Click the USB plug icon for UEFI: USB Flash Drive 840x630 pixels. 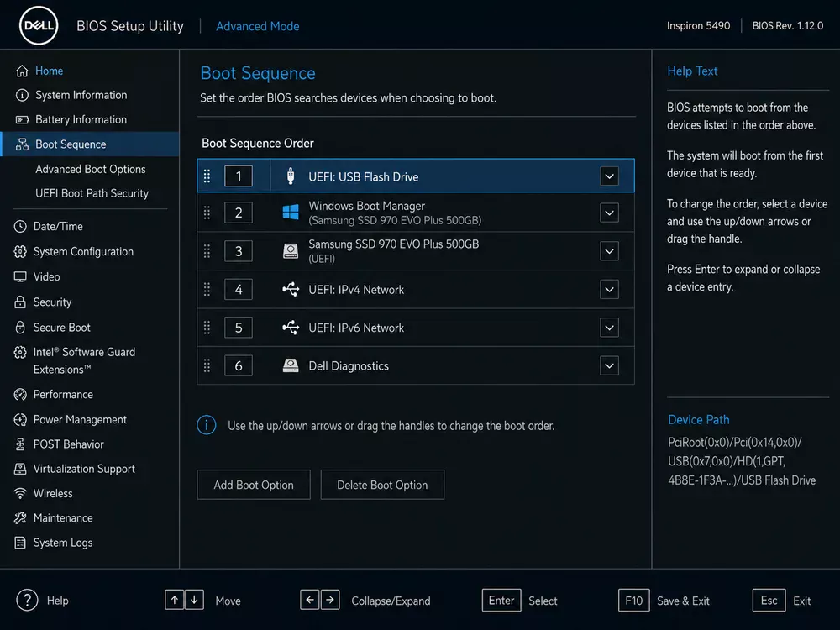coord(291,176)
